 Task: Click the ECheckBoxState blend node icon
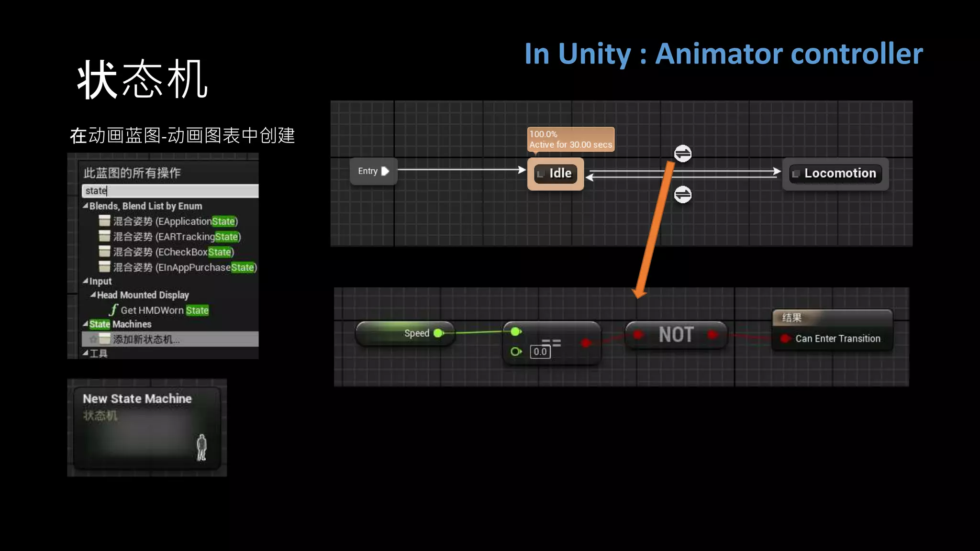point(104,251)
